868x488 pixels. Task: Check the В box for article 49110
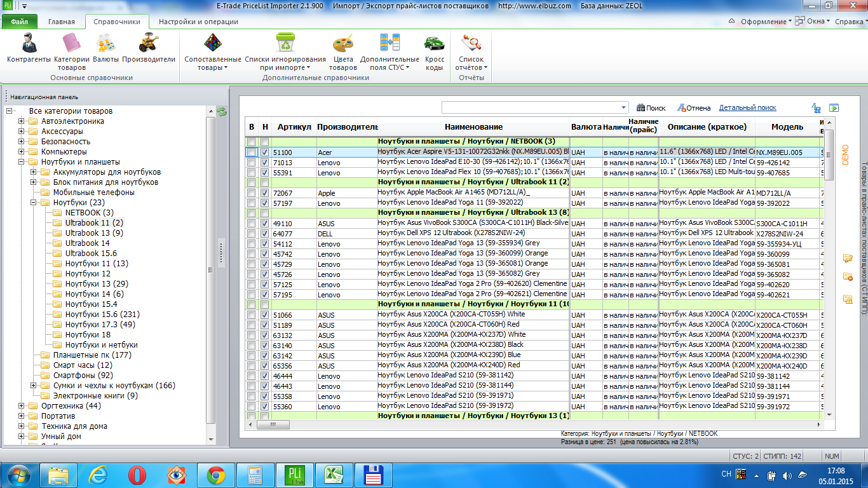click(252, 224)
